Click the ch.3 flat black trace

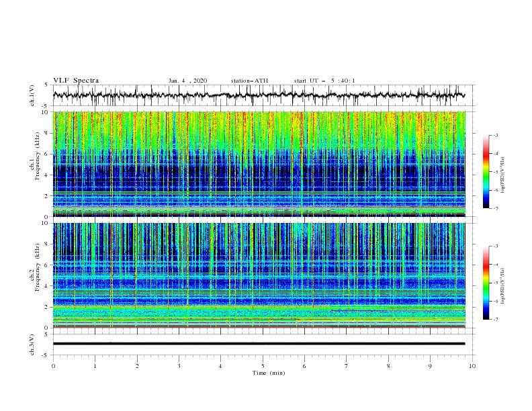click(x=259, y=344)
